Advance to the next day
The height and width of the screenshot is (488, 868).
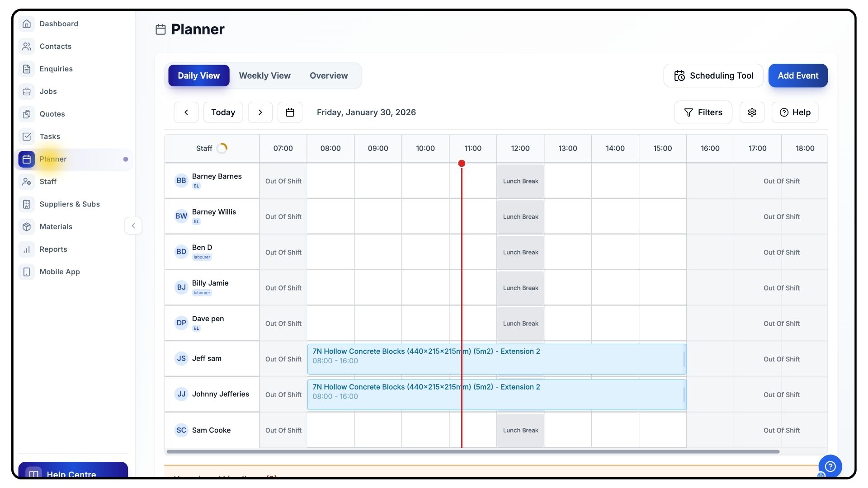pos(260,112)
